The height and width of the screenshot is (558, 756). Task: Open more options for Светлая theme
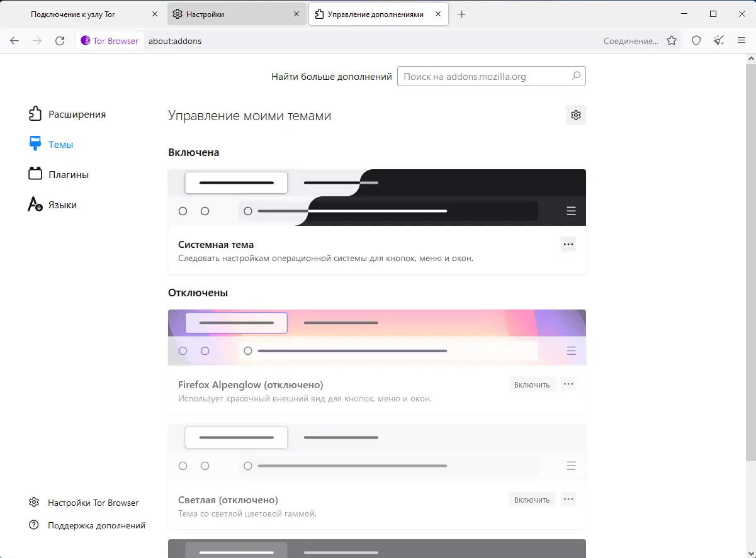coord(568,499)
